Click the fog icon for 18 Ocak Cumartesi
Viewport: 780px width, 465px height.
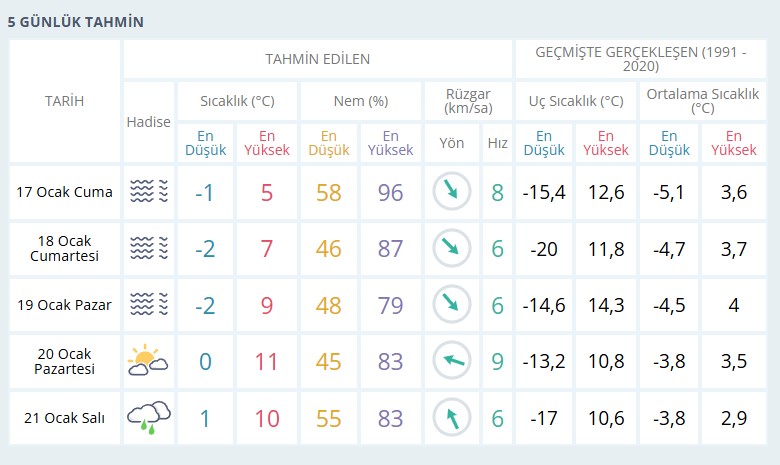149,248
